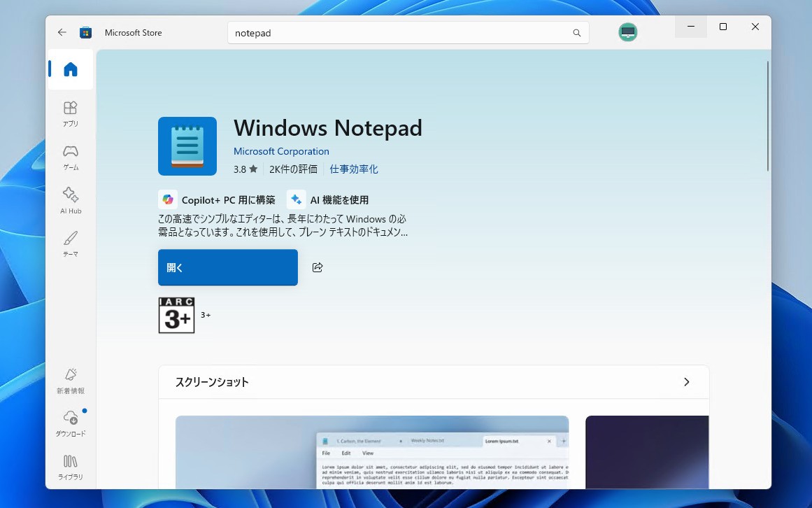Click the search box containing notepad
This screenshot has height=508, width=812.
pyautogui.click(x=399, y=33)
